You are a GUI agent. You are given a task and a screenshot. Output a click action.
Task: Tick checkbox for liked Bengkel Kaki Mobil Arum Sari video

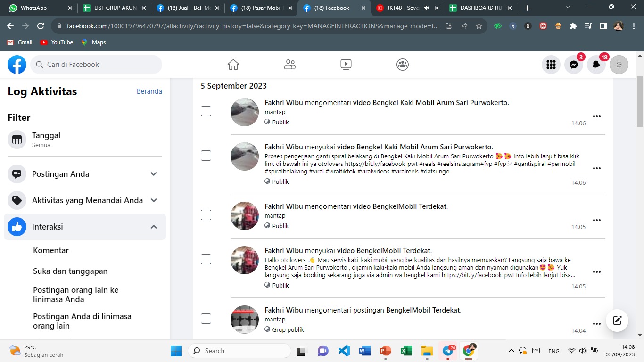coord(206,156)
